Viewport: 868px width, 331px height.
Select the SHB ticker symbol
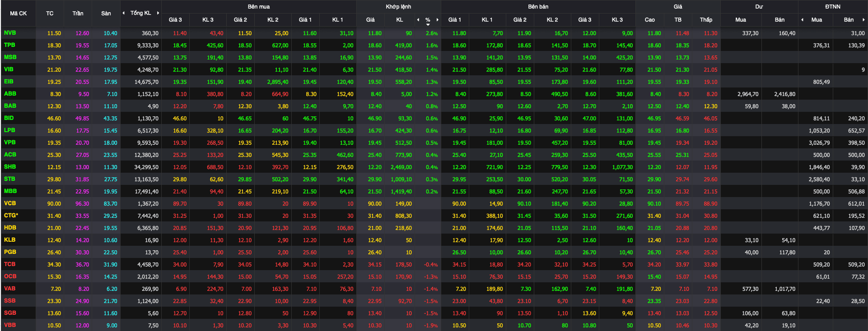click(x=10, y=167)
